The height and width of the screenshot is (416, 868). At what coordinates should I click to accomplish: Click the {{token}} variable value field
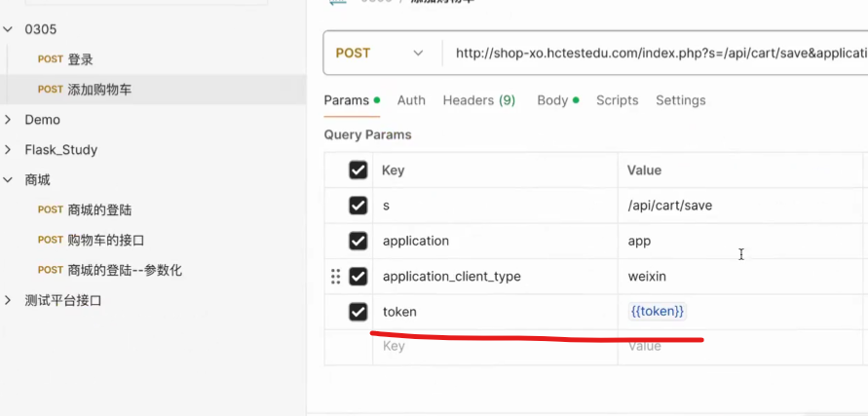pos(658,312)
